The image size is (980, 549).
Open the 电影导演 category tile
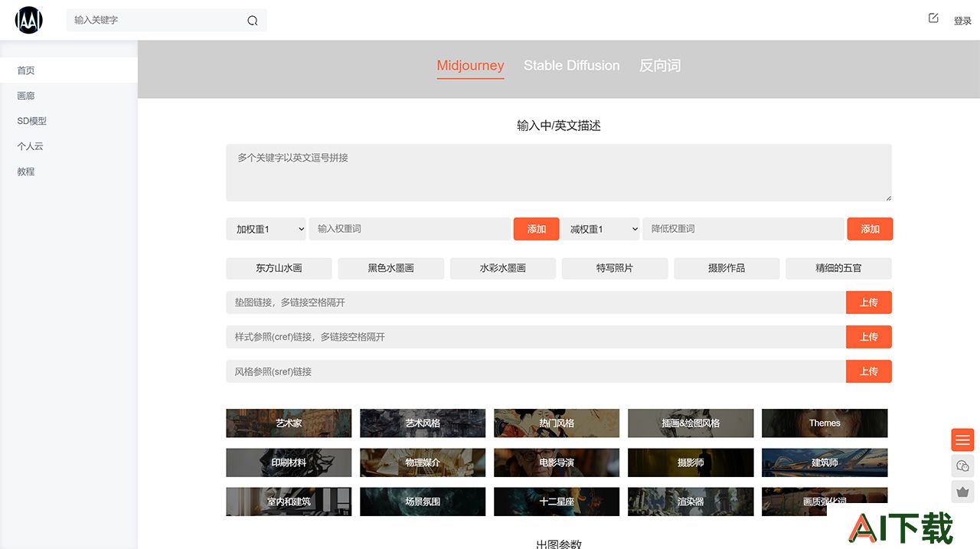[557, 462]
